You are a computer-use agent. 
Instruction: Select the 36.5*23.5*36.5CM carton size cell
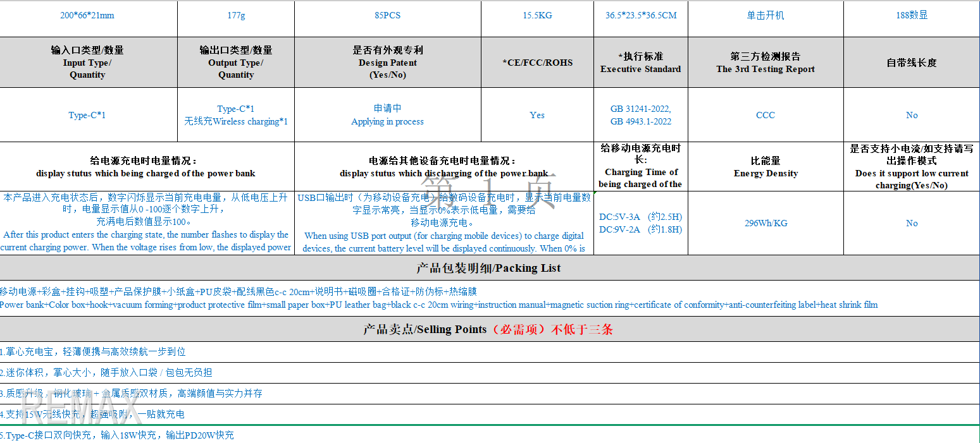point(640,16)
